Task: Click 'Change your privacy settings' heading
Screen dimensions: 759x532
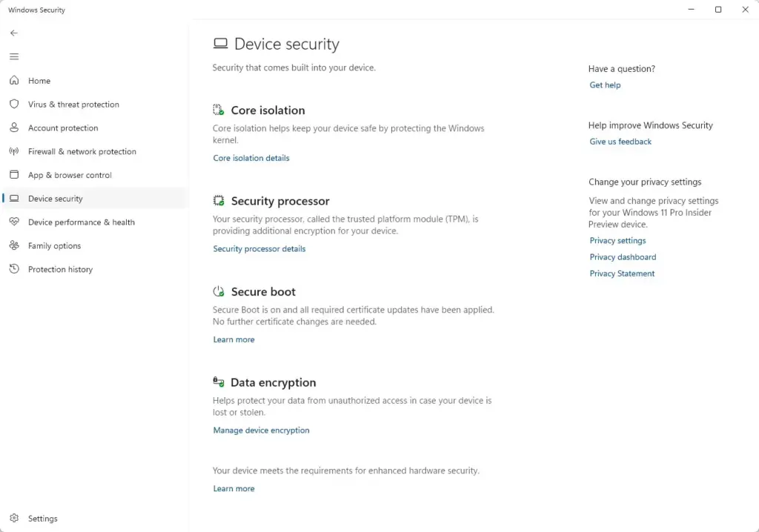Action: pos(645,182)
